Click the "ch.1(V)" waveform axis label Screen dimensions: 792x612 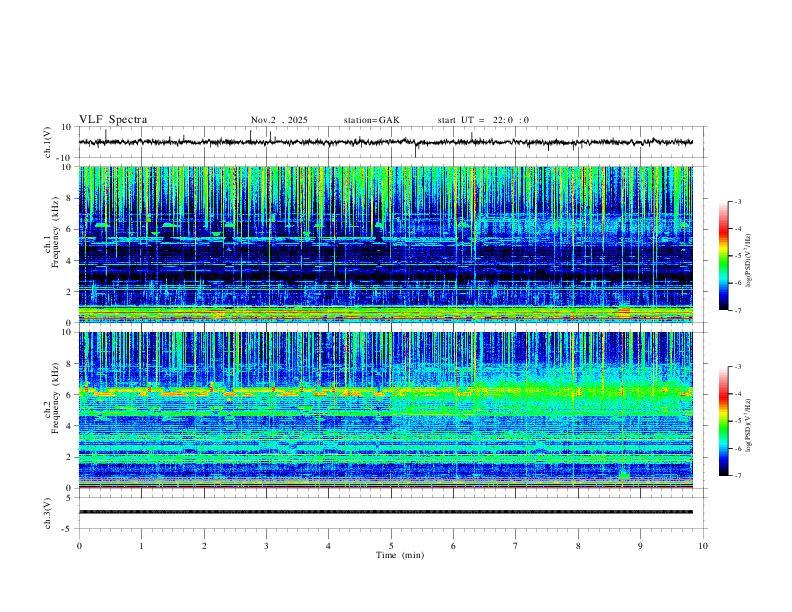point(48,142)
